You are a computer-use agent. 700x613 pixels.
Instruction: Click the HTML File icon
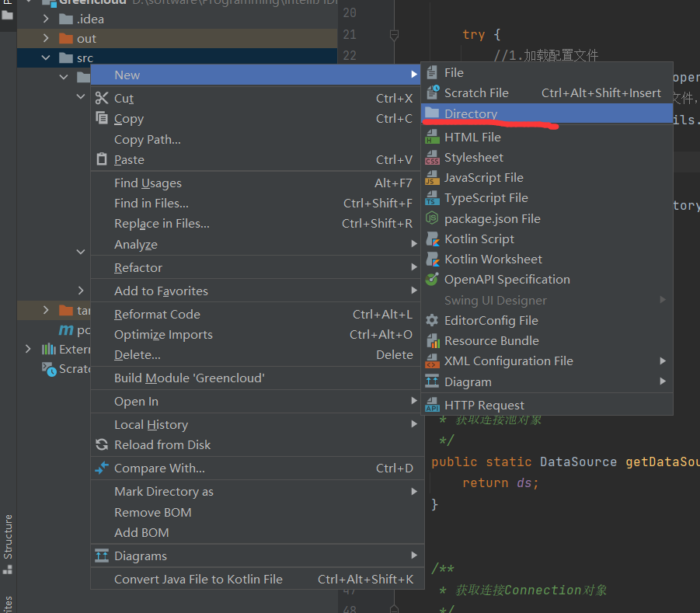pyautogui.click(x=432, y=137)
